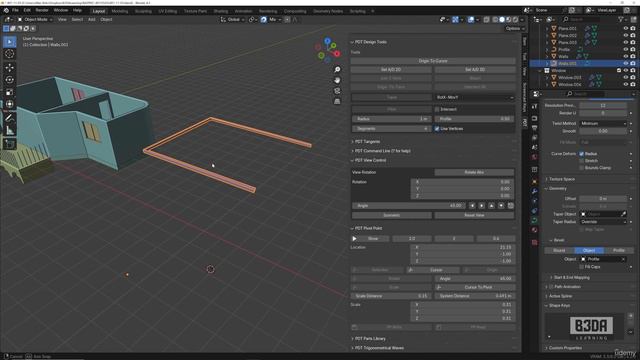
Task: Open the Material properties tab icon
Action: 535,230
